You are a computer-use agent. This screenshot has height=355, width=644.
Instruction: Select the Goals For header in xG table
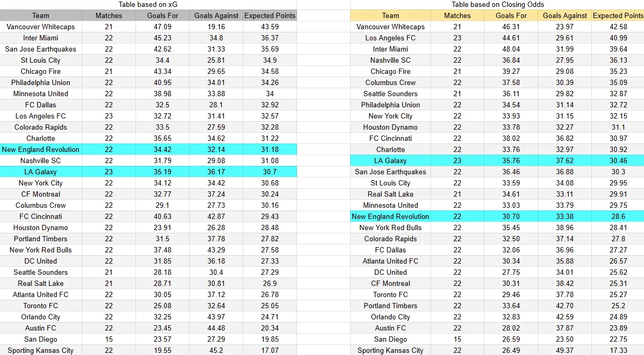163,15
